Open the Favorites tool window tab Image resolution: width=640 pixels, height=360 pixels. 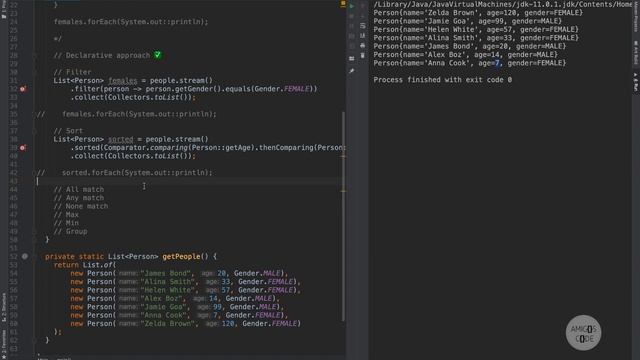pyautogui.click(x=4, y=343)
